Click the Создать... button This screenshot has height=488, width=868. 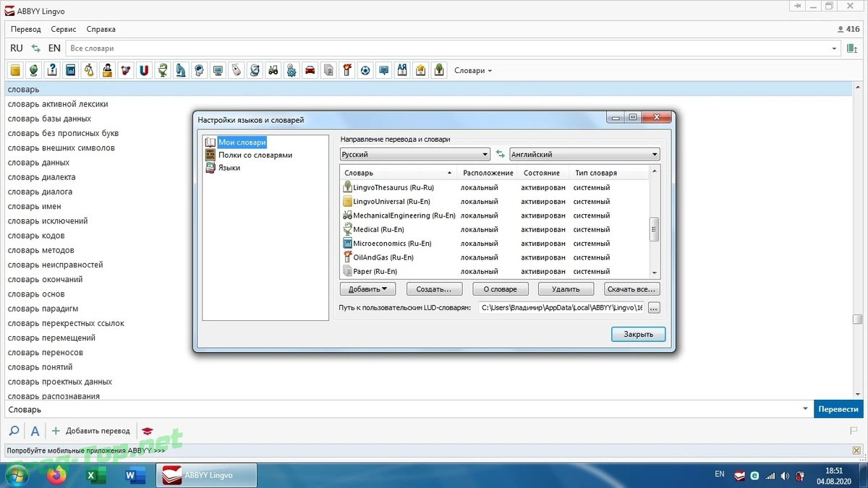tap(434, 289)
